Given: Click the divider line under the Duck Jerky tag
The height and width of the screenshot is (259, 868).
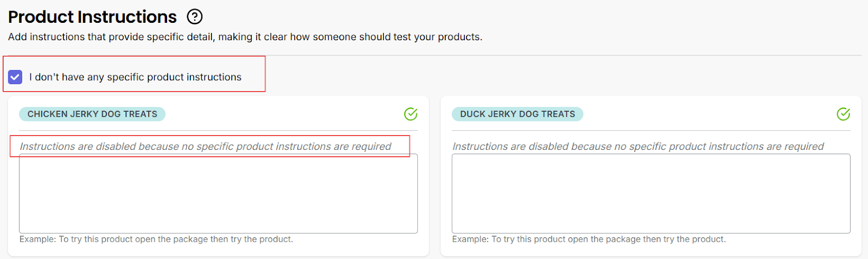Looking at the screenshot, I should pos(650,131).
